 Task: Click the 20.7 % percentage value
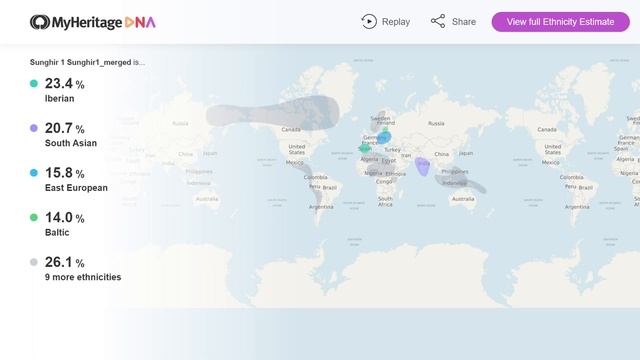pyautogui.click(x=64, y=128)
